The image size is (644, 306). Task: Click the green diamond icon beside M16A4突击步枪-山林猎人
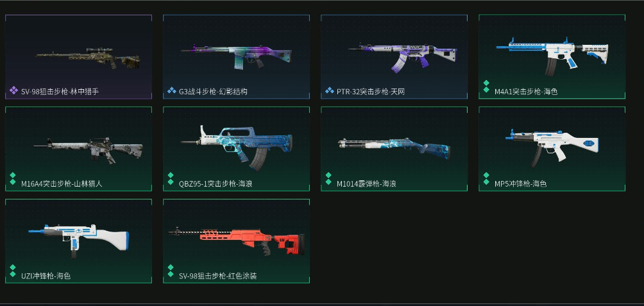coord(13,178)
